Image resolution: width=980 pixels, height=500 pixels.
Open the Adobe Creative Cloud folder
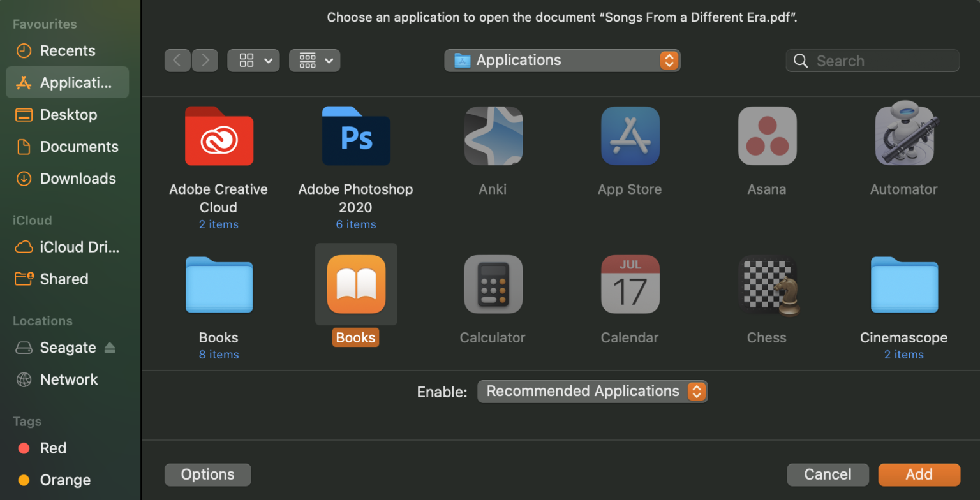tap(218, 135)
